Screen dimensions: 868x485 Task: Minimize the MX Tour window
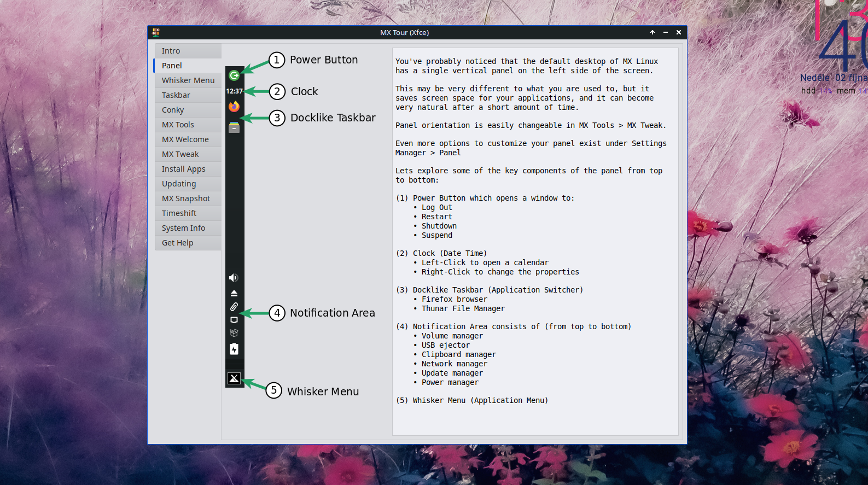(x=666, y=32)
